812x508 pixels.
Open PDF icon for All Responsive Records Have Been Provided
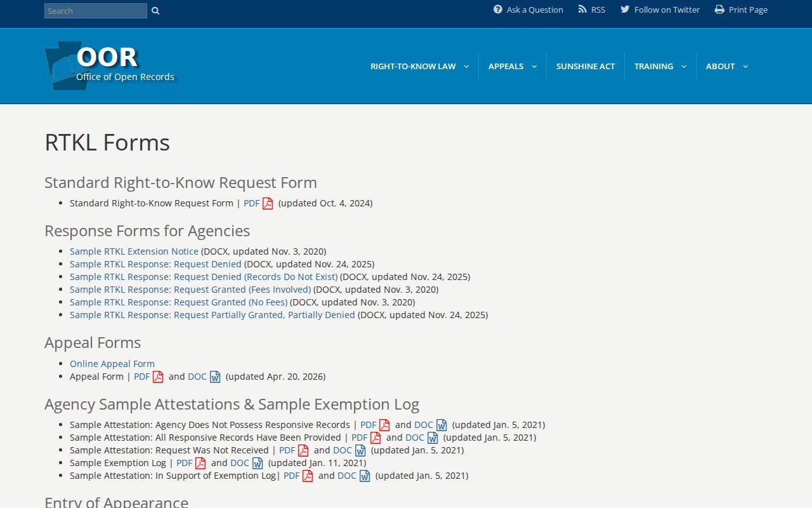[376, 438]
